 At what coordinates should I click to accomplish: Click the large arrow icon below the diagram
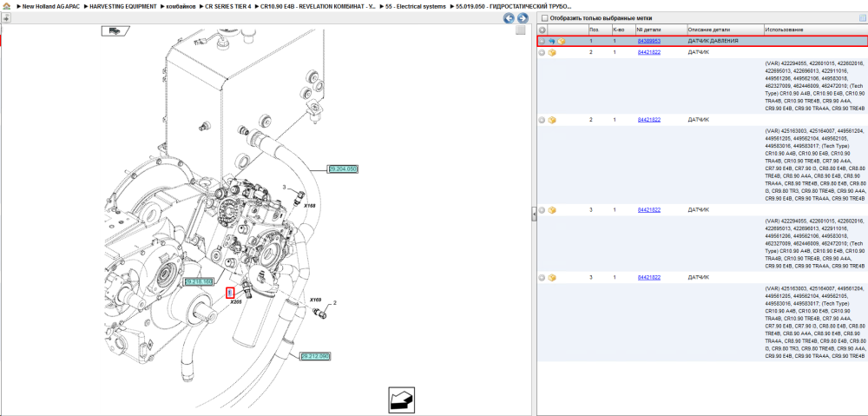coord(401,399)
